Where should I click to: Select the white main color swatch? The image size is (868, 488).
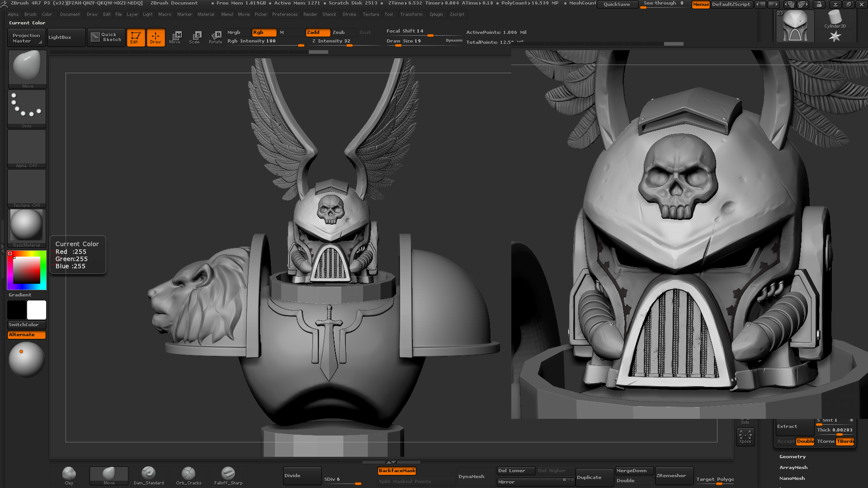[37, 310]
